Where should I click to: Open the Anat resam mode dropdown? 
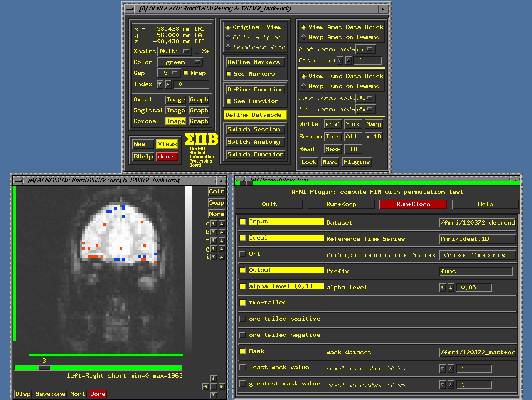366,49
